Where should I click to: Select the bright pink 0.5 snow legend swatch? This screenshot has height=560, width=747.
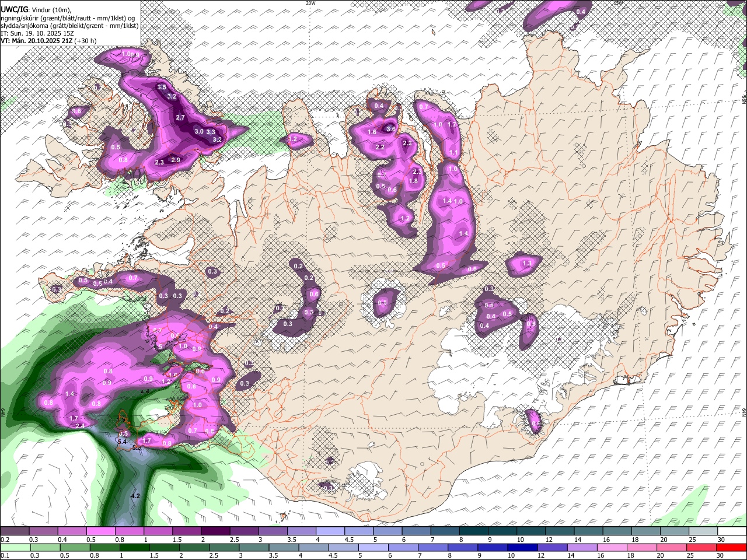(100, 531)
